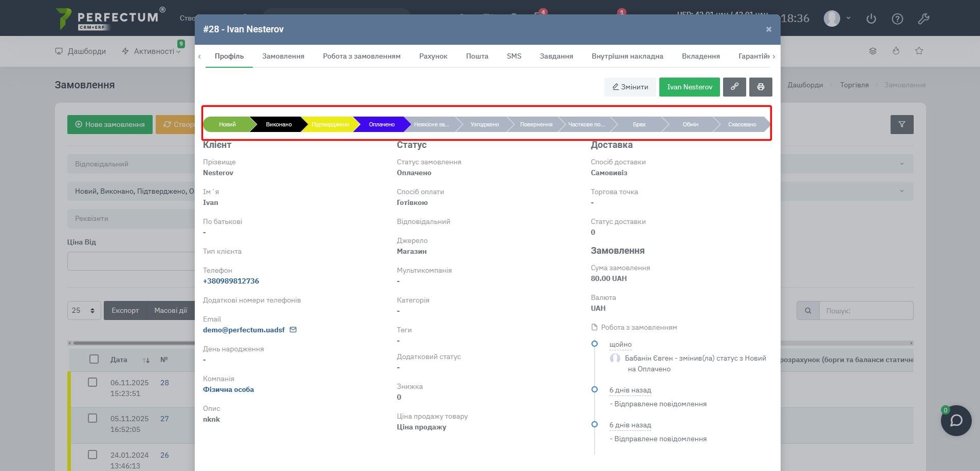This screenshot has height=471, width=980.
Task: Open the filter icon on the orders list
Action: click(901, 124)
